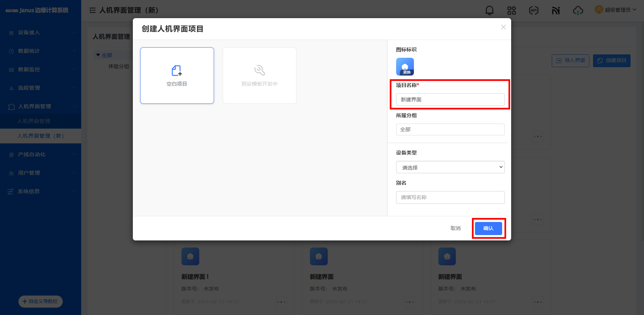This screenshot has height=315, width=644.
Task: Open the apps grid icon
Action: [x=512, y=10]
